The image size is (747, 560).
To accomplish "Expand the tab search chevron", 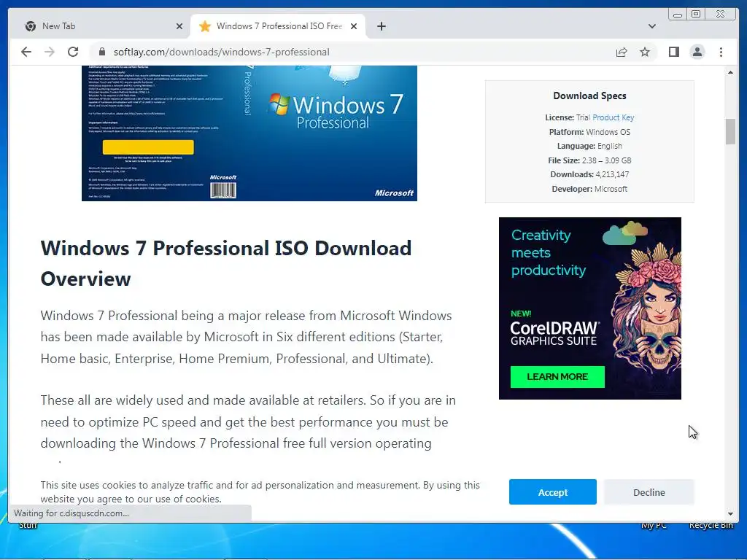I will click(x=652, y=26).
